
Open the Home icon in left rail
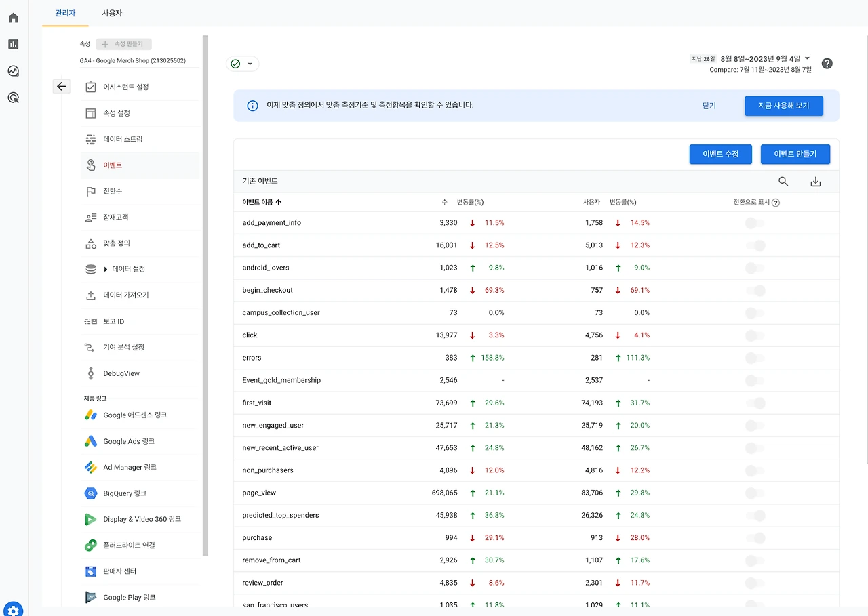click(13, 18)
